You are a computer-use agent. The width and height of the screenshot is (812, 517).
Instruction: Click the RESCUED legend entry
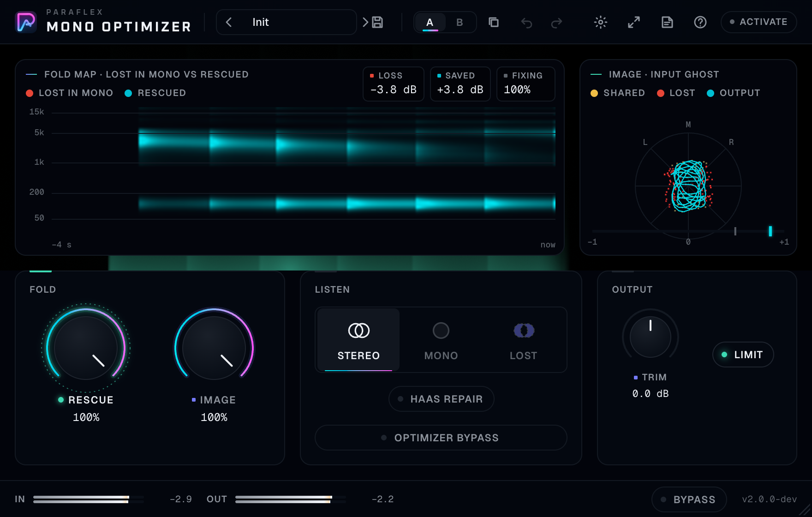tap(155, 93)
